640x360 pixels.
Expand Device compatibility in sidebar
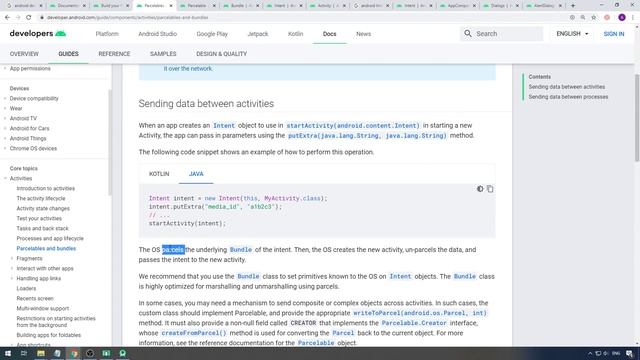coord(5,98)
